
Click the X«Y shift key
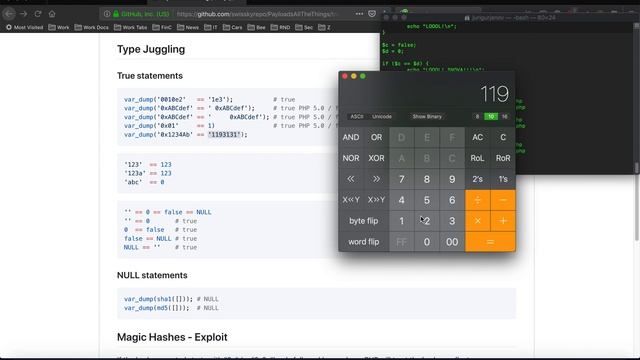coord(351,200)
